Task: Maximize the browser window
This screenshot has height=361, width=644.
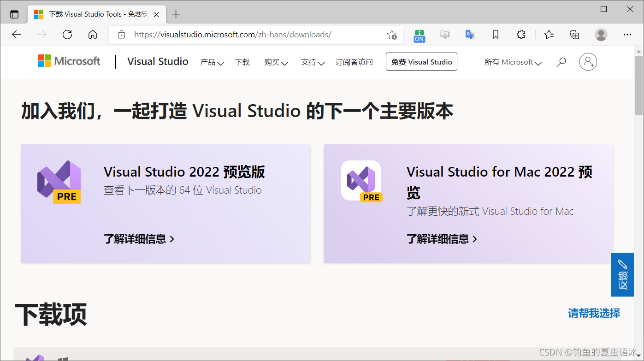Action: click(603, 9)
